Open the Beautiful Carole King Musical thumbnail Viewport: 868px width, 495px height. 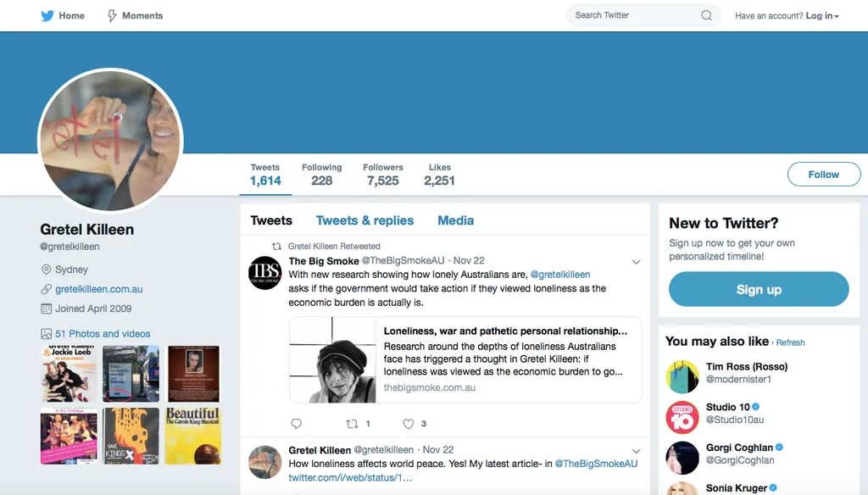point(193,436)
